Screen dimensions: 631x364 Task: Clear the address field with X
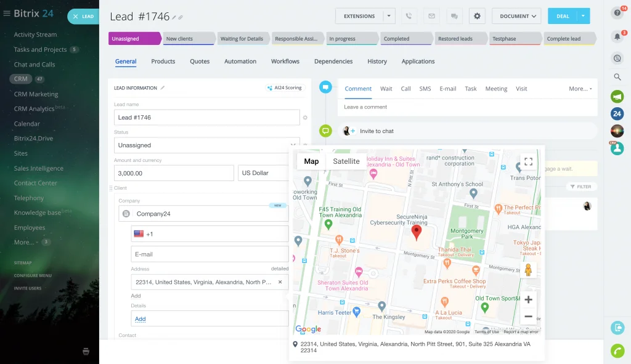click(x=280, y=282)
